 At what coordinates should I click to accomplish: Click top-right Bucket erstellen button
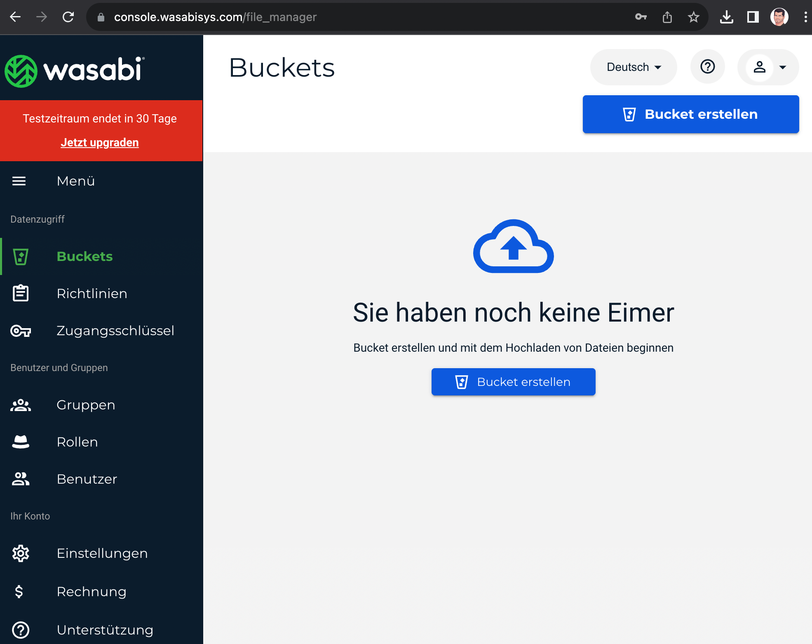coord(691,114)
